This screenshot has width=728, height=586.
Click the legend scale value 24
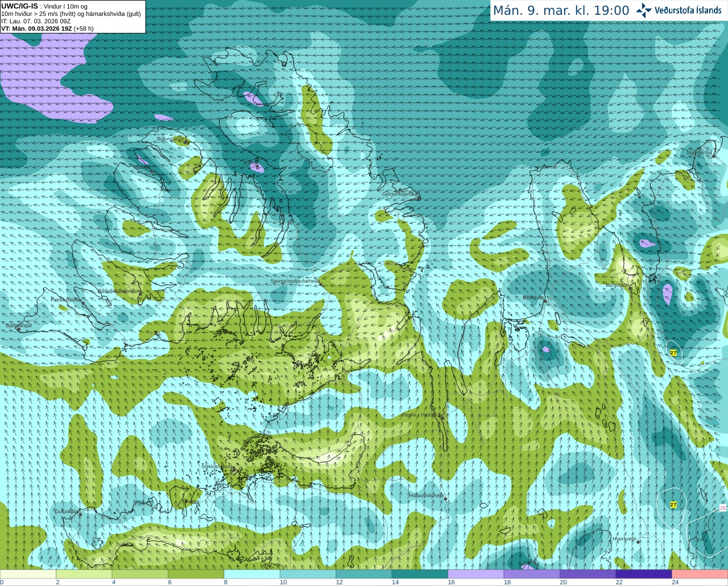[x=675, y=582]
